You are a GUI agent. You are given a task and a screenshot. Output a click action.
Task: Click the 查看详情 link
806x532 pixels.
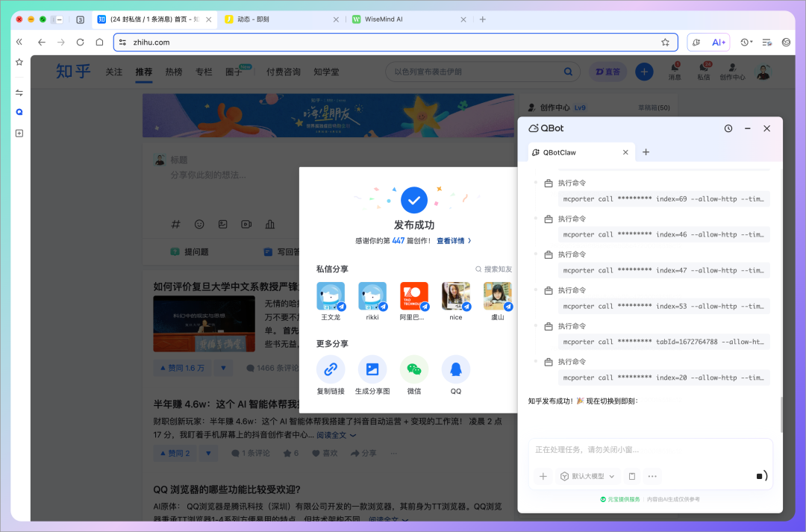click(454, 241)
